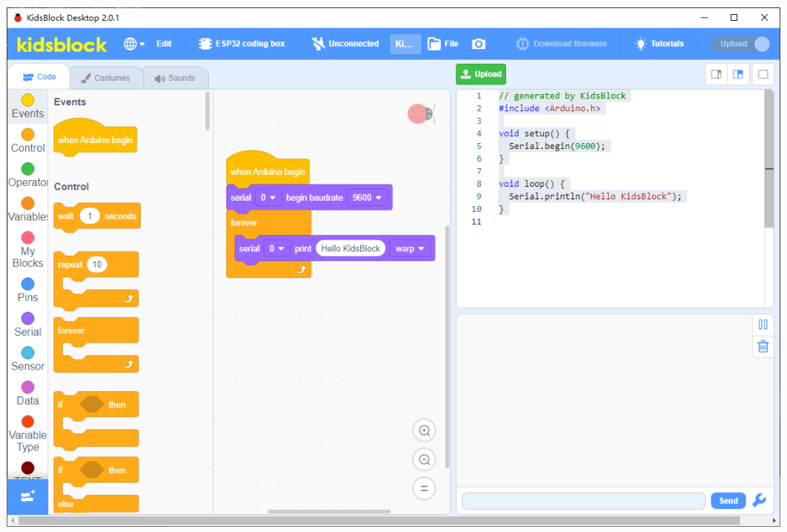The height and width of the screenshot is (532, 787).
Task: Select small code panel layout icon
Action: click(717, 74)
